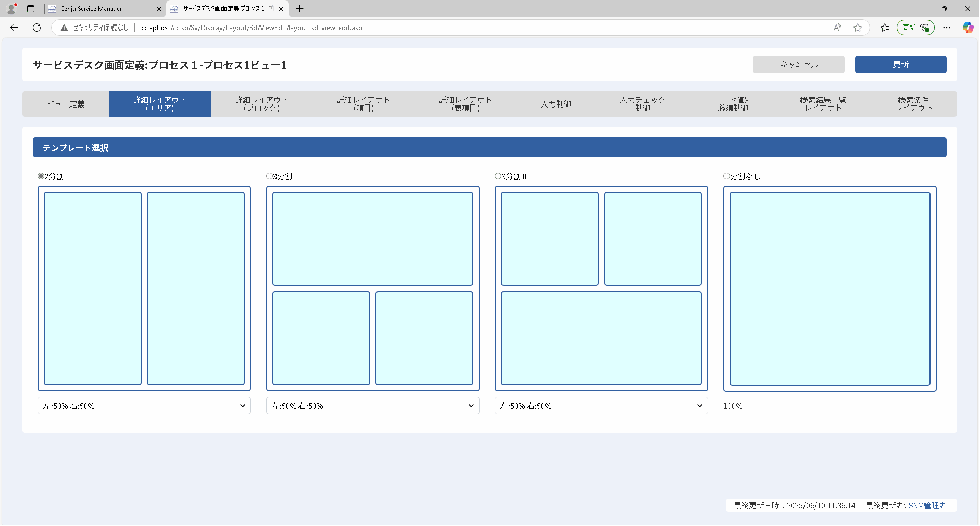Open the Copilot sidebar icon
The height and width of the screenshot is (526, 980).
click(x=968, y=28)
